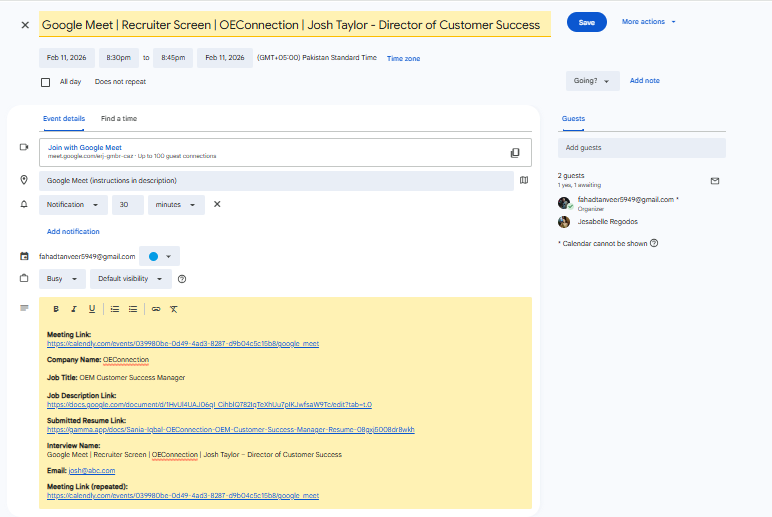The width and height of the screenshot is (772, 517).
Task: Click the OEM Customer Success Manager job title text
Action: tap(132, 378)
